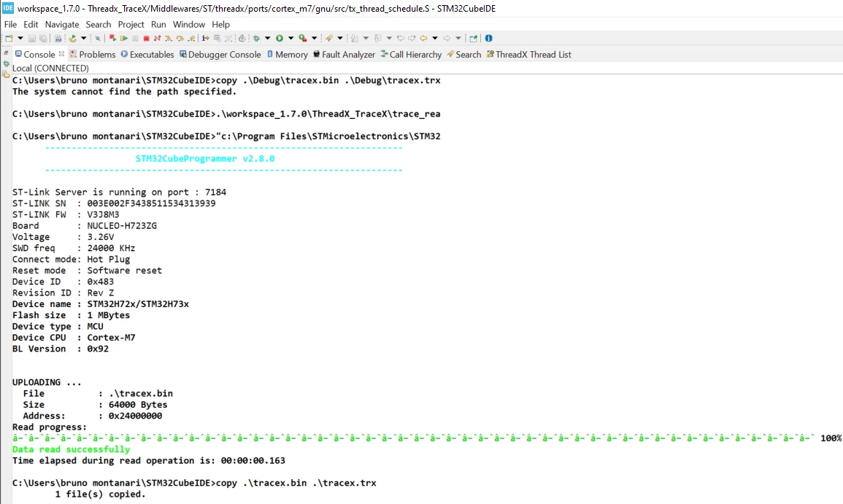The height and width of the screenshot is (504, 843).
Task: Switch to the Memory tab
Action: 287,54
